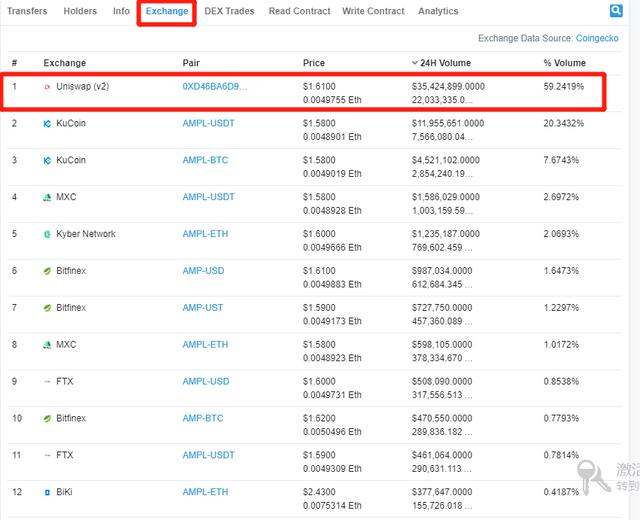
Task: Select the 7.6743% volume share
Action: tap(561, 160)
